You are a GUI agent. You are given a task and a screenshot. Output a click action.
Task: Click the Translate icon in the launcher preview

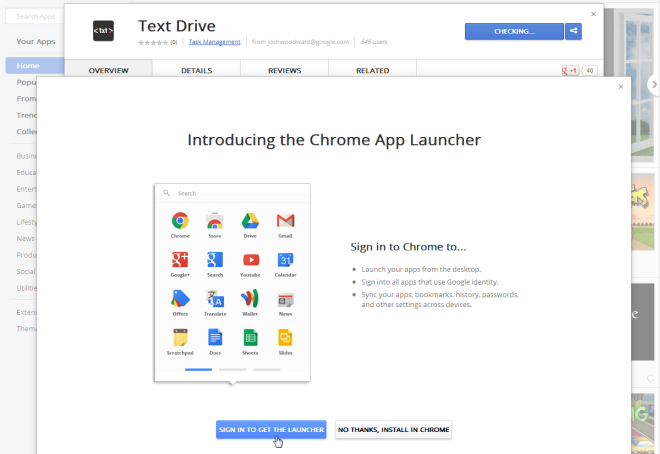pyautogui.click(x=215, y=299)
